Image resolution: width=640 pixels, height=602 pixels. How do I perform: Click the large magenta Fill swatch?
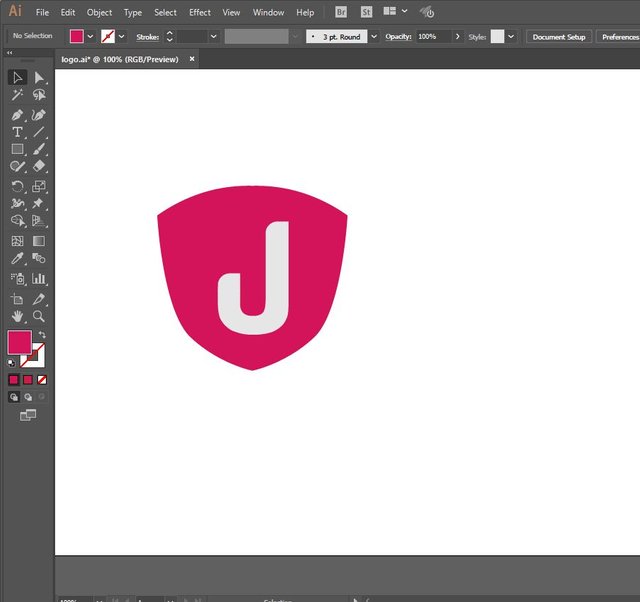[x=19, y=342]
